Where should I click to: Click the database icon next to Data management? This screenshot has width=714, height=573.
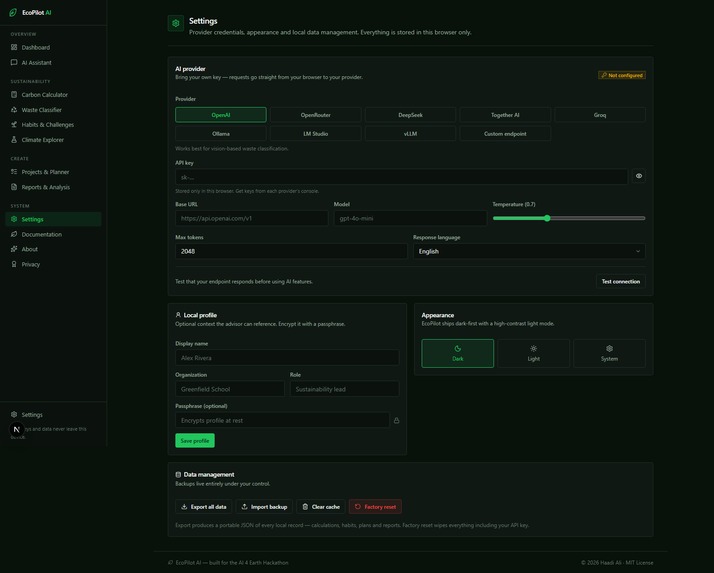(x=178, y=475)
